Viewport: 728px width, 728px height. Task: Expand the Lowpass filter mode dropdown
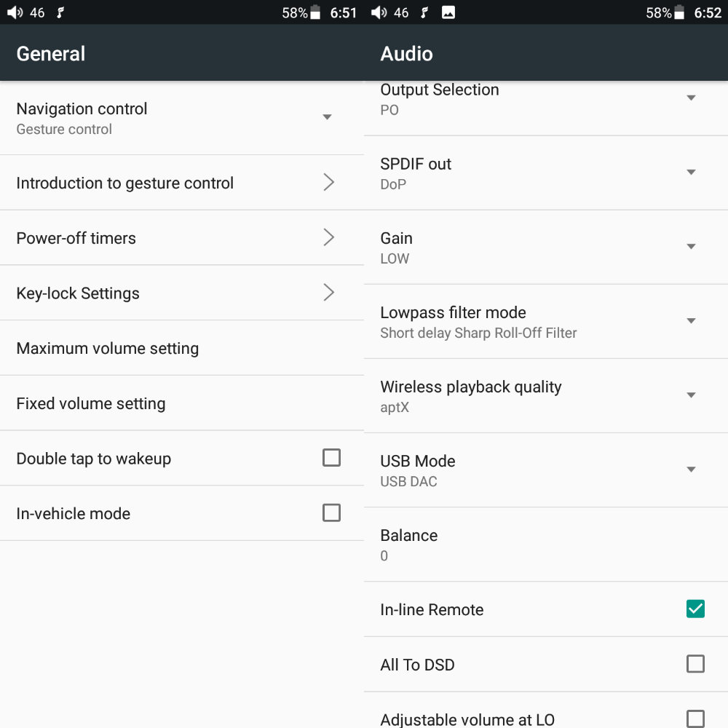691,321
